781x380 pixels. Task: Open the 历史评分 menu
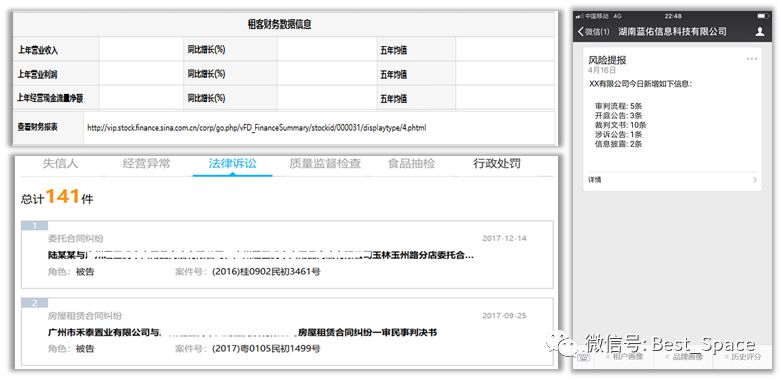coord(742,357)
